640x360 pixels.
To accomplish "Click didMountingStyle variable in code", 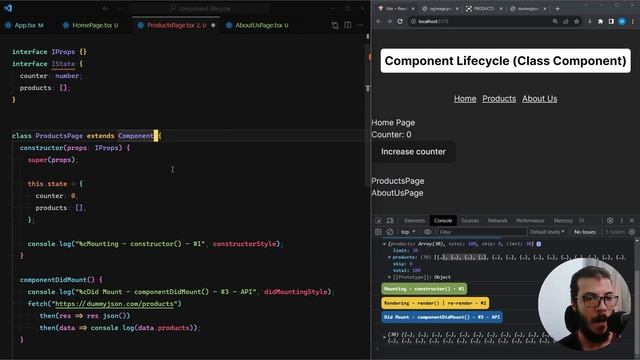I will tap(296, 292).
